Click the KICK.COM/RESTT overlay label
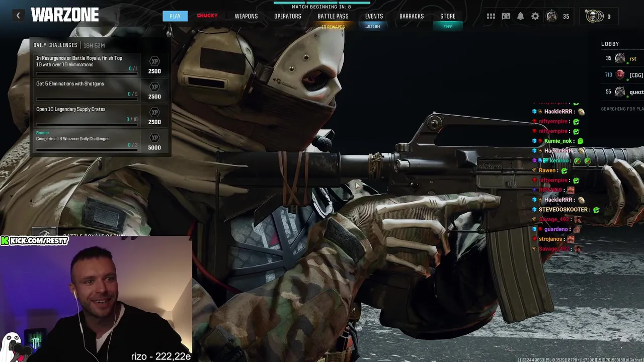 34,241
